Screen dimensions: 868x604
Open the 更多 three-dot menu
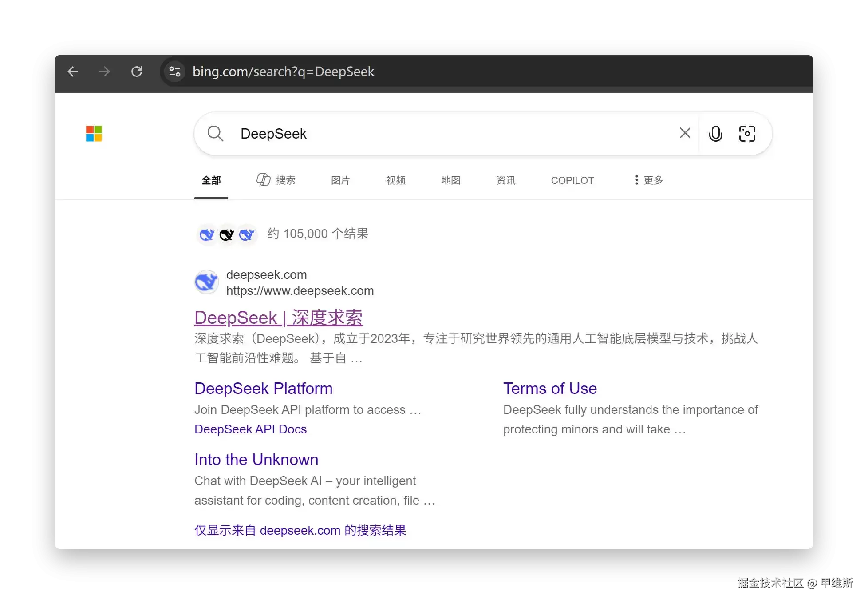[649, 180]
